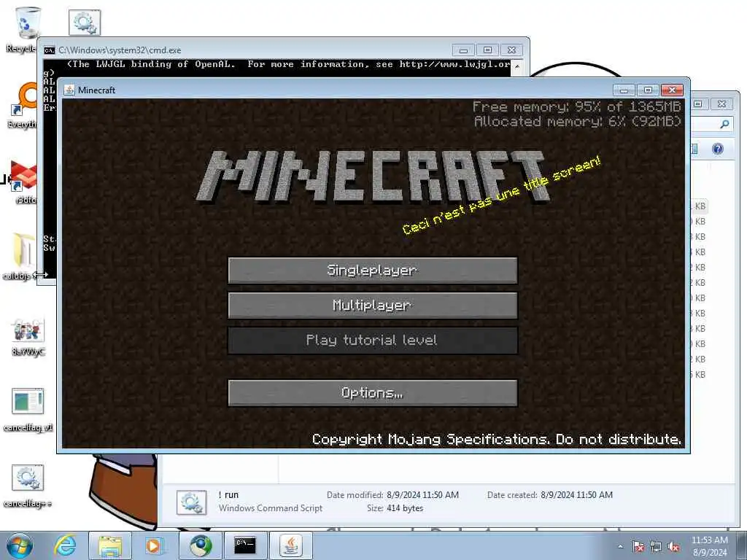The height and width of the screenshot is (560, 747).
Task: Click the Size 414 bytes value
Action: [405, 508]
